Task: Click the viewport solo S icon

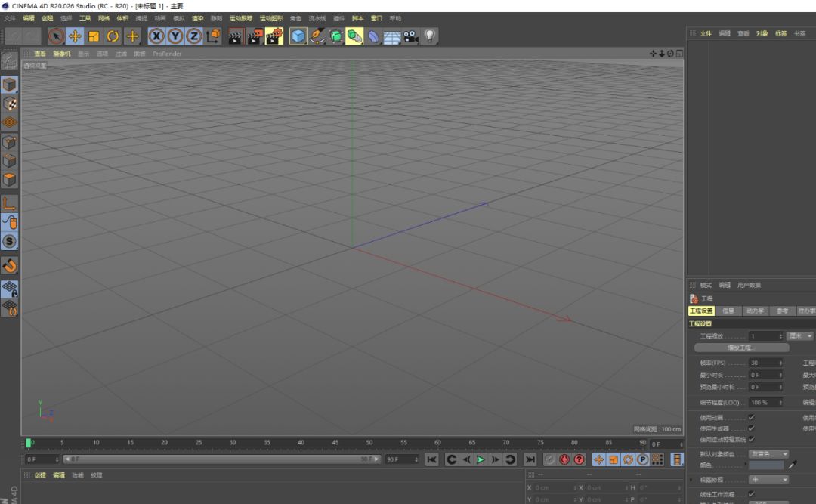Action: (x=9, y=242)
